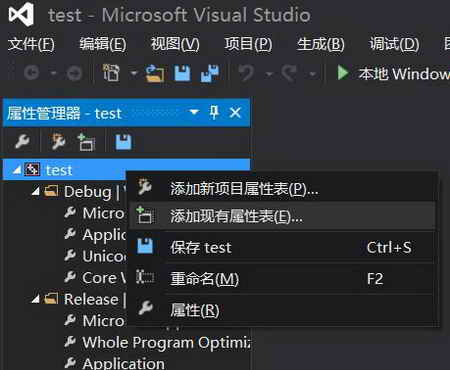Click the Undo arrow toolbar icon

(246, 73)
